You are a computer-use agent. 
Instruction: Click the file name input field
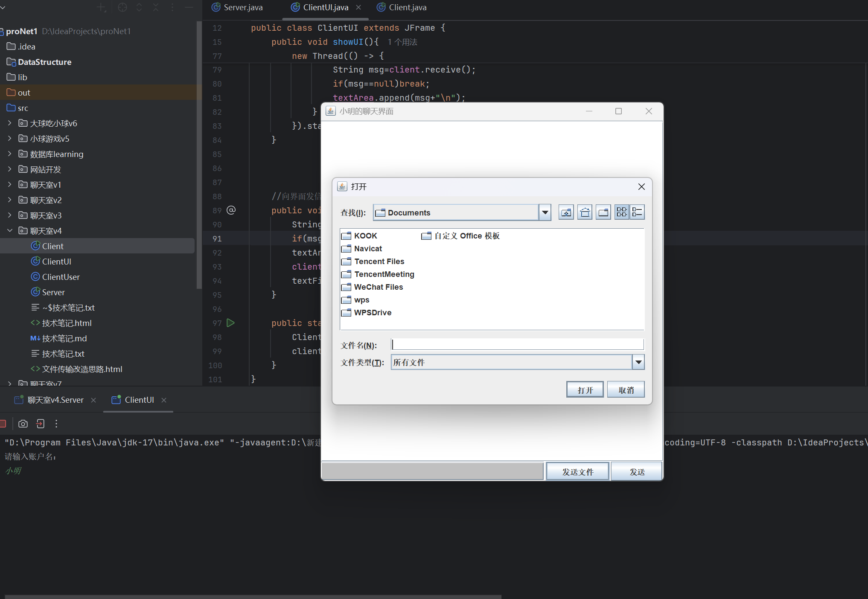click(x=517, y=344)
